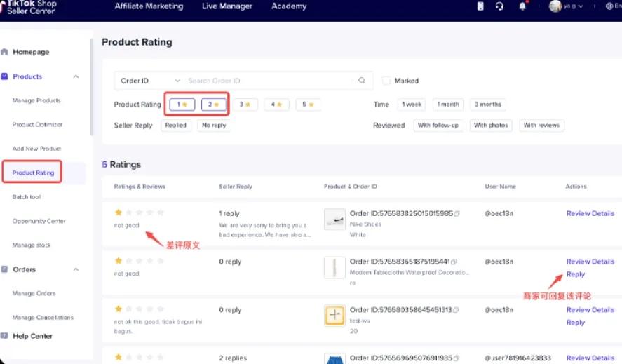
Task: Click the search magnifier icon
Action: coord(362,81)
